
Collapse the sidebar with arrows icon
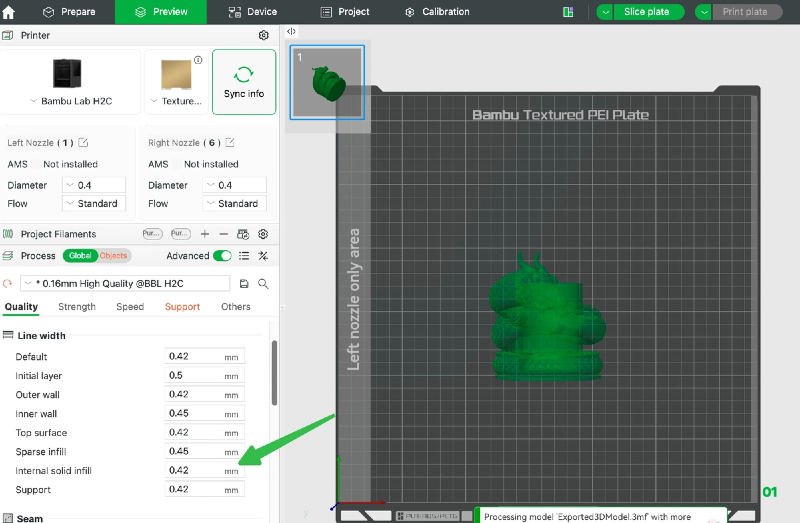tap(291, 31)
